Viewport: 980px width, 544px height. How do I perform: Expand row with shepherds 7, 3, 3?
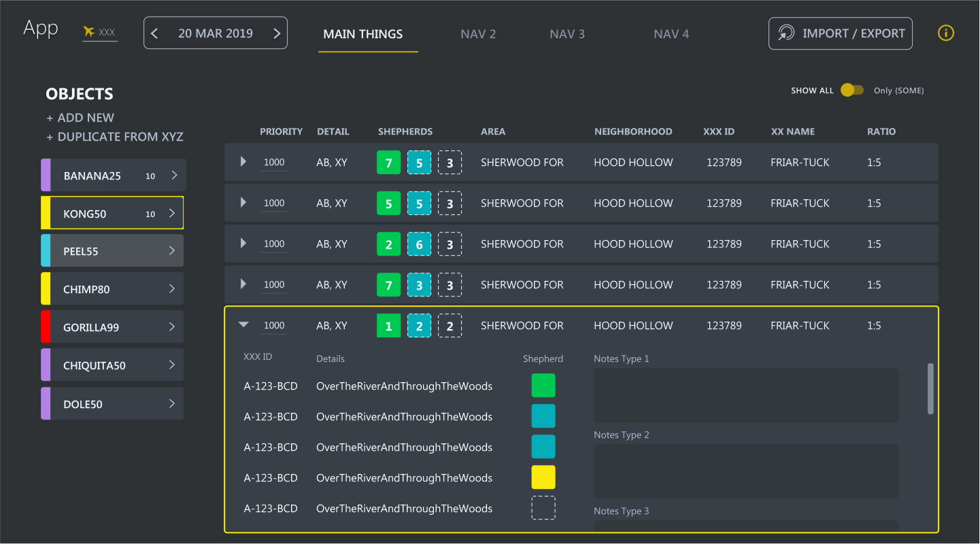pos(243,284)
